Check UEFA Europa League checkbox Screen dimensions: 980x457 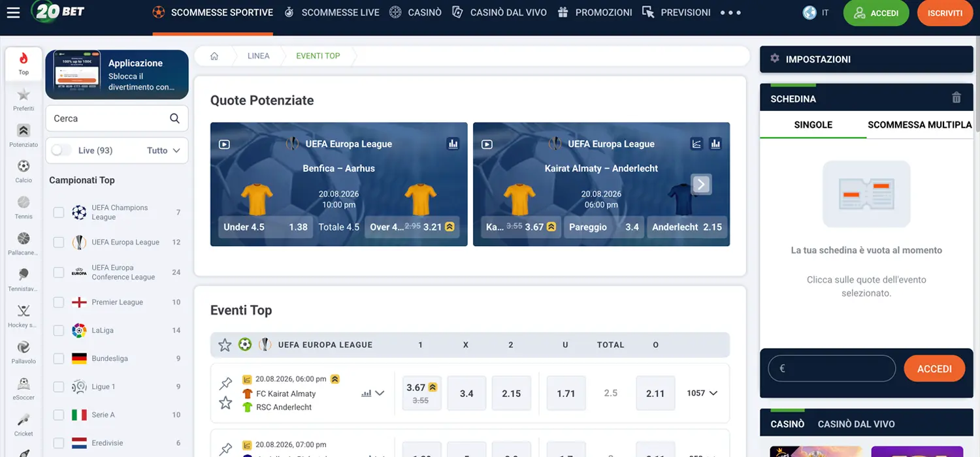59,242
